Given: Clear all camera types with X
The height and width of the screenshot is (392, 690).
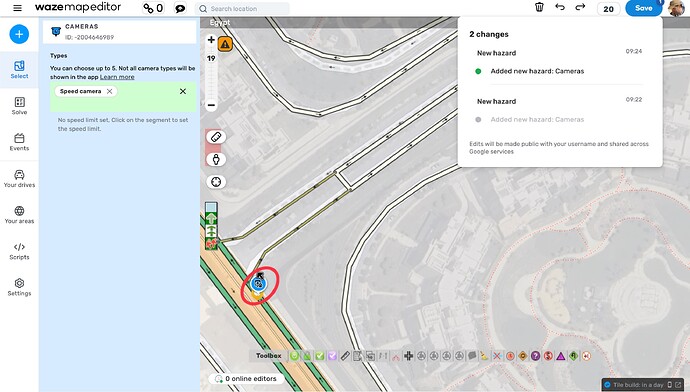Looking at the screenshot, I should coord(183,91).
